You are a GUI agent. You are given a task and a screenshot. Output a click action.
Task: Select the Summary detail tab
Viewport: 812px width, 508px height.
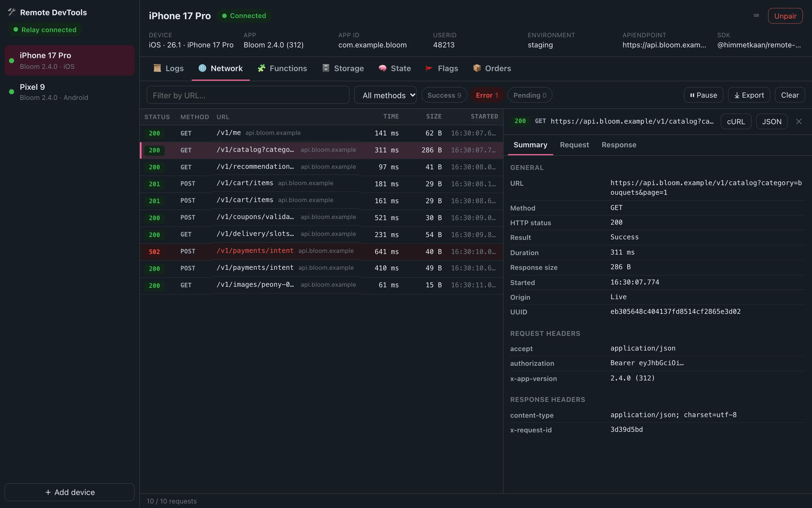(530, 145)
